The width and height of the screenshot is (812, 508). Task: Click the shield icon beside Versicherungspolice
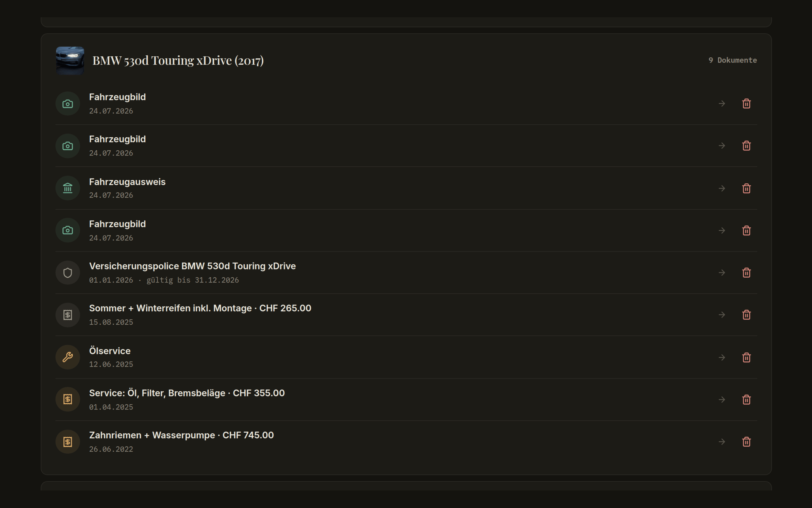click(x=68, y=273)
